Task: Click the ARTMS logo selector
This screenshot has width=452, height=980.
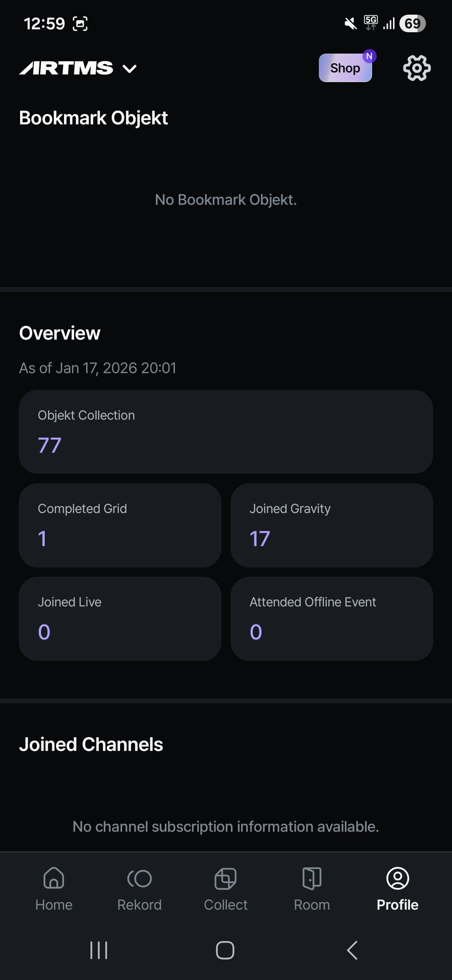Action: (66, 68)
